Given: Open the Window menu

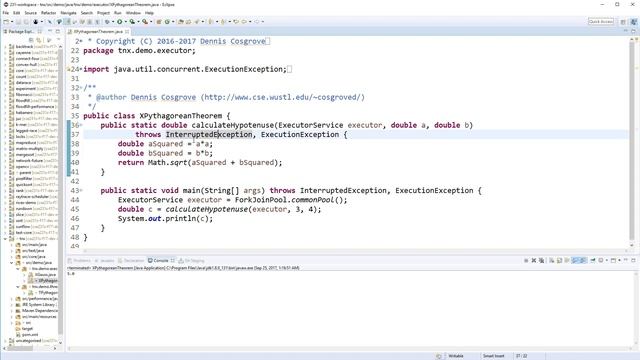Looking at the screenshot, I should pos(133,13).
